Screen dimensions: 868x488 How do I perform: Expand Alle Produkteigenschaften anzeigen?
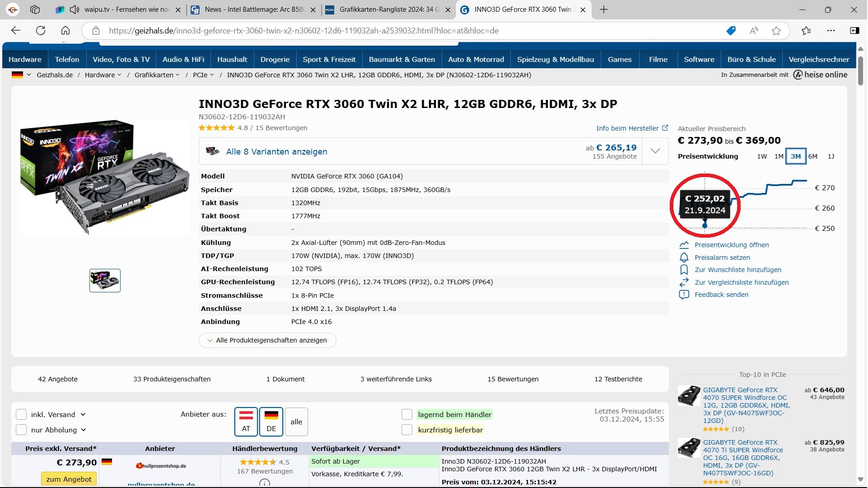(267, 341)
